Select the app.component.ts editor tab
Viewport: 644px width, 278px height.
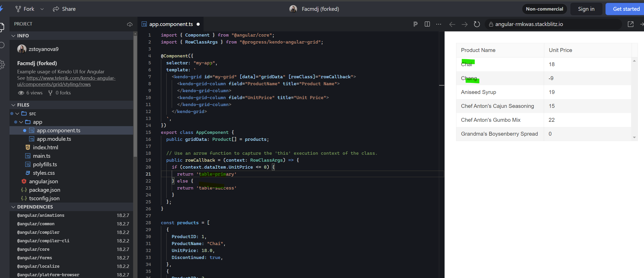pos(171,24)
